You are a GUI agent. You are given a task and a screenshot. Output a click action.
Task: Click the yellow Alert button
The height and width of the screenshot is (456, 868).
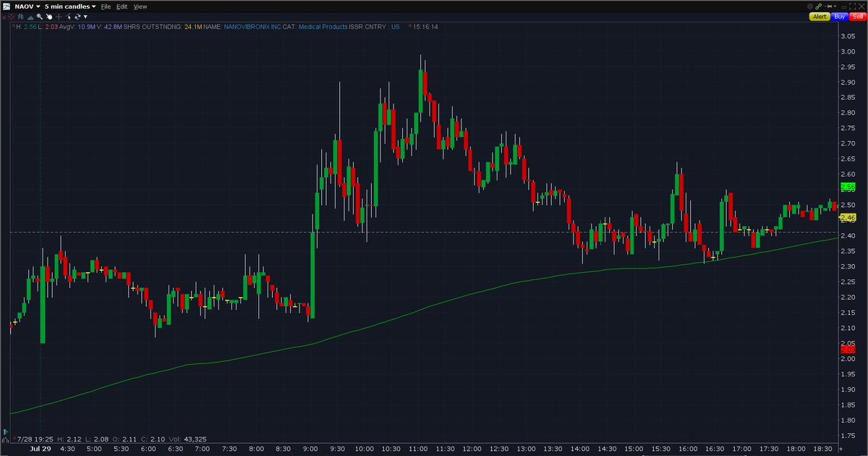[820, 17]
